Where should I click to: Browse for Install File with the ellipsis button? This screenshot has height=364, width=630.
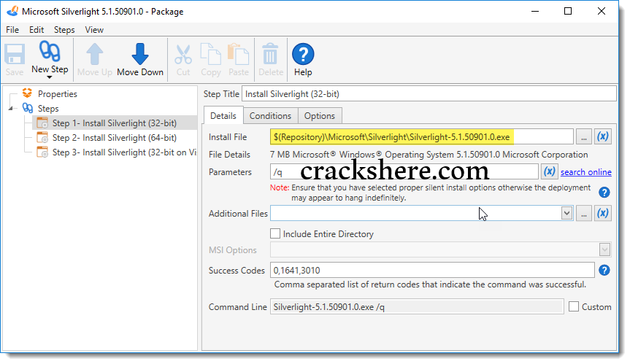pyautogui.click(x=584, y=137)
